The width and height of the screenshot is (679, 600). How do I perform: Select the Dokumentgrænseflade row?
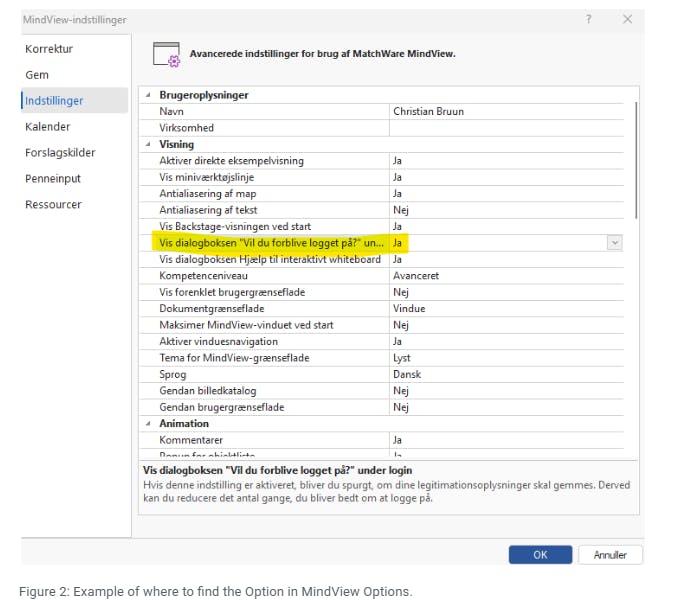382,309
